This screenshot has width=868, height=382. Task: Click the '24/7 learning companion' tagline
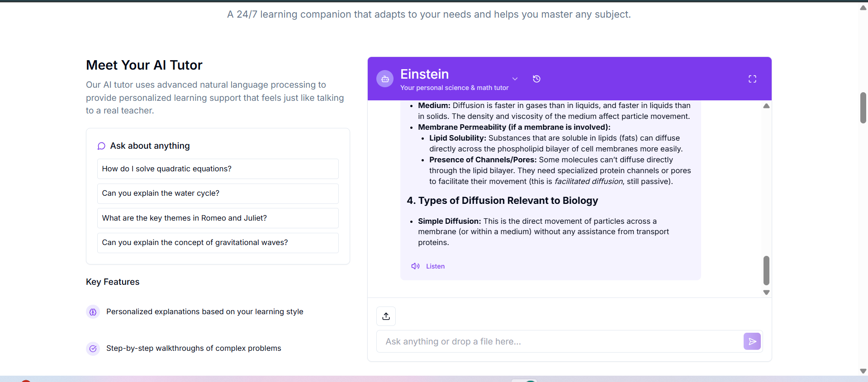click(x=429, y=14)
